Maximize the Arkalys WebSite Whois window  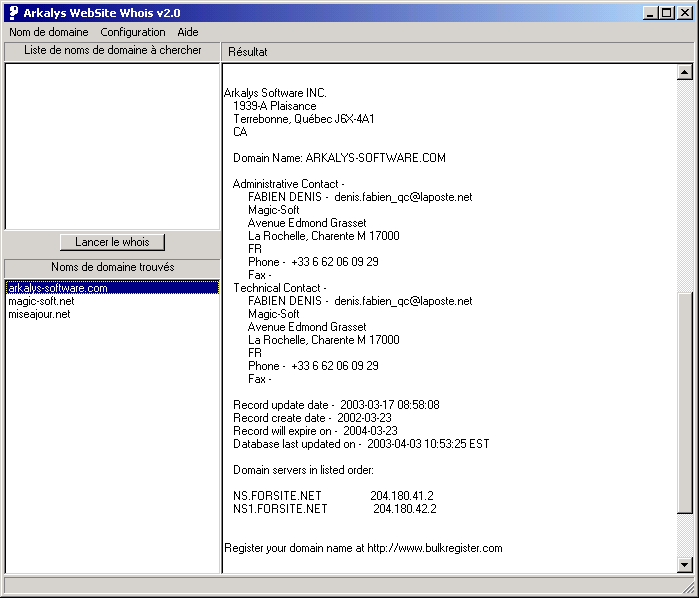pos(666,13)
